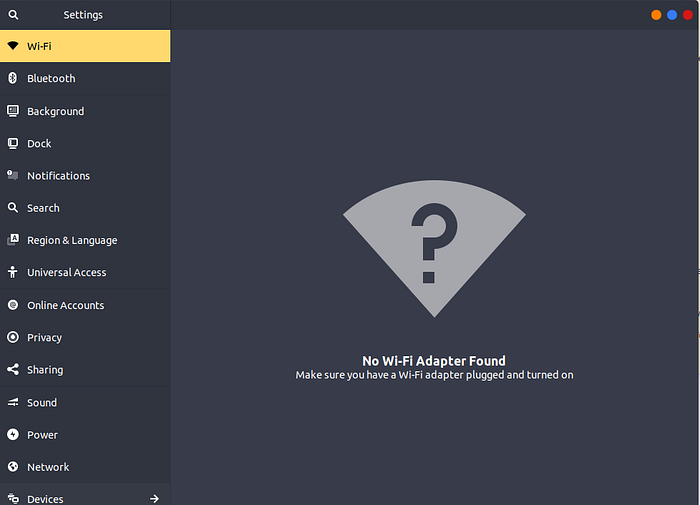
Task: Go to Online Accounts panel
Action: click(65, 305)
